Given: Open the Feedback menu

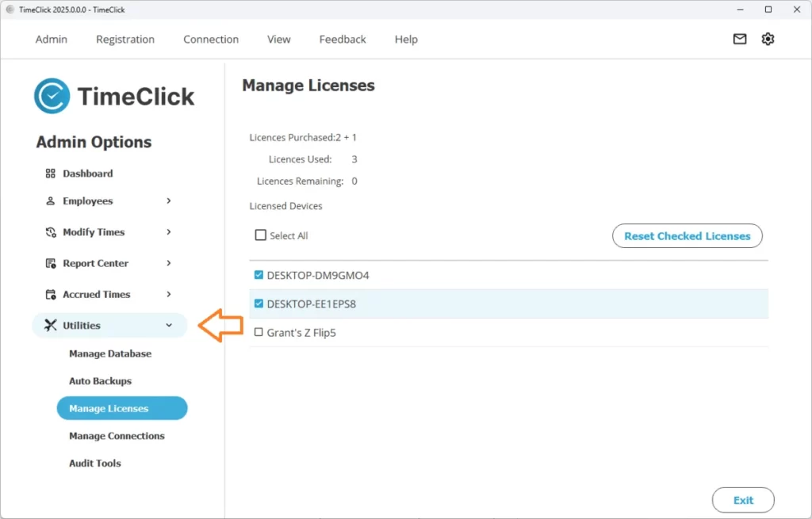Looking at the screenshot, I should 343,39.
